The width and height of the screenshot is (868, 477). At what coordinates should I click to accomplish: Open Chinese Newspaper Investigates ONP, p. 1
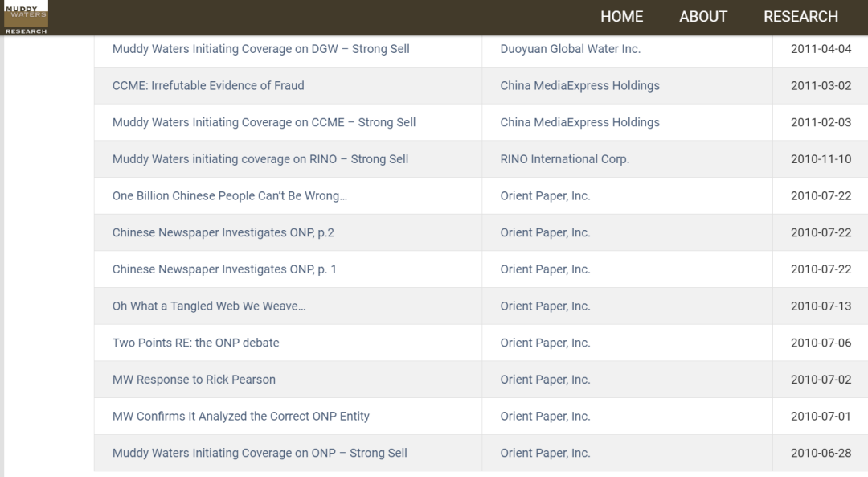(x=224, y=269)
